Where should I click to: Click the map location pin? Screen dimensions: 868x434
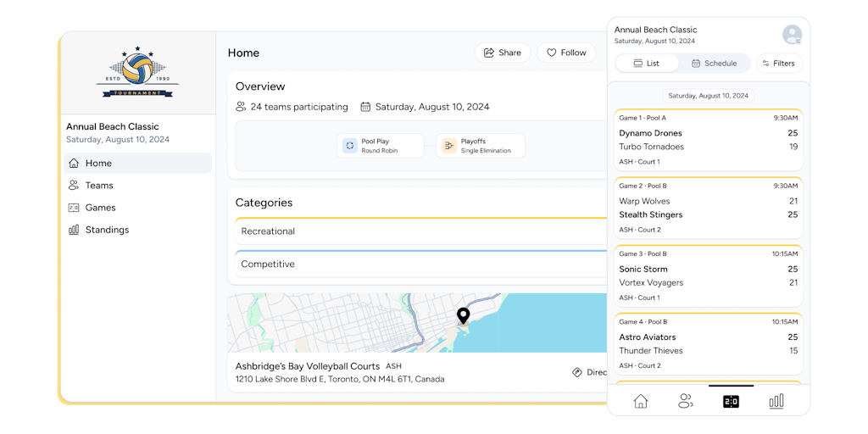[463, 316]
